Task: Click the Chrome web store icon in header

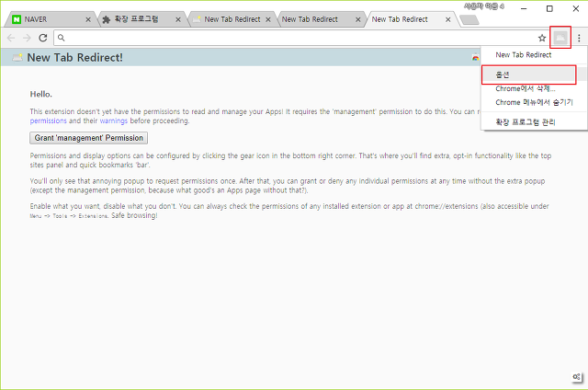Action: point(476,58)
